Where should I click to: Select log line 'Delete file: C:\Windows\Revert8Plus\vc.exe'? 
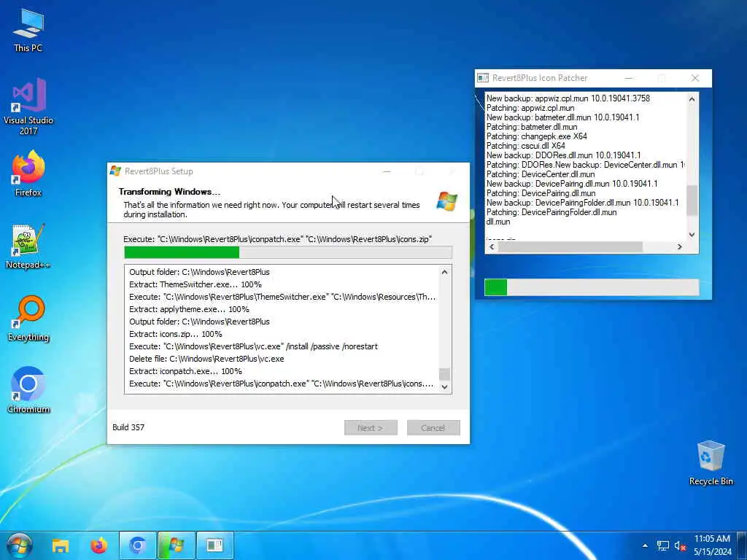(x=206, y=359)
